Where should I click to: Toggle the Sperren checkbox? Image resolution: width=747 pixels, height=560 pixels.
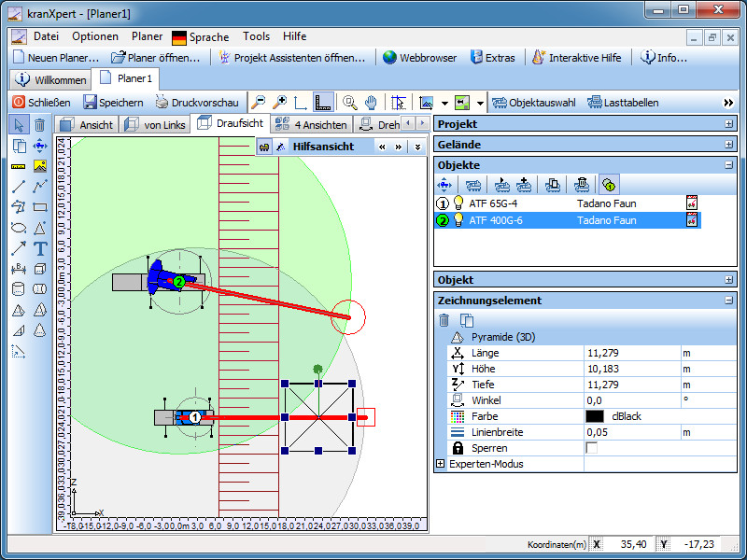tap(591, 448)
